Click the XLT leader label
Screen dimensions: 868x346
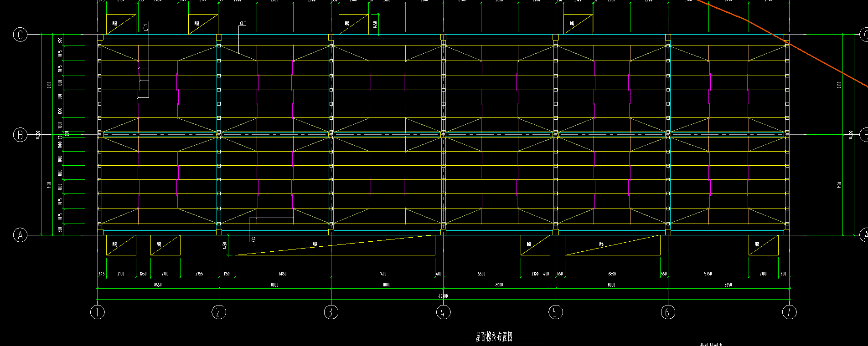click(x=243, y=23)
